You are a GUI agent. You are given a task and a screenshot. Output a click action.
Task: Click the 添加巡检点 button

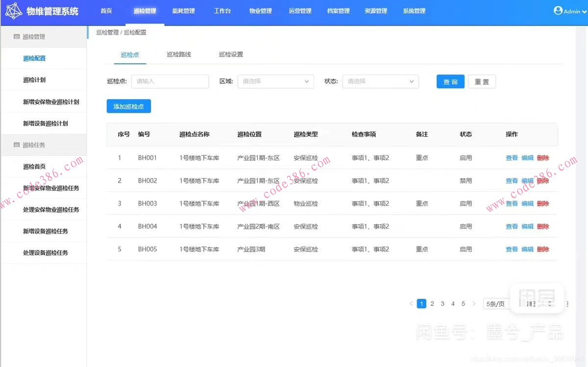(128, 105)
